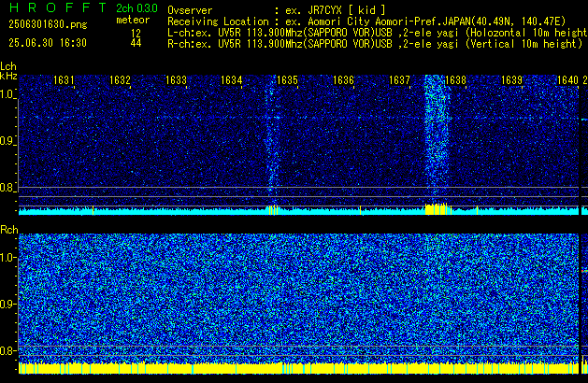Click the Ovserver JR7CYX line
The image size is (588, 383).
coord(277,10)
